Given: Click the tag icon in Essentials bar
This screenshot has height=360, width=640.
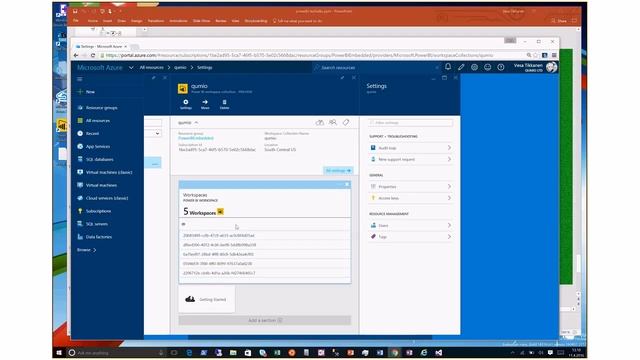Looking at the screenshot, I should 346,122.
